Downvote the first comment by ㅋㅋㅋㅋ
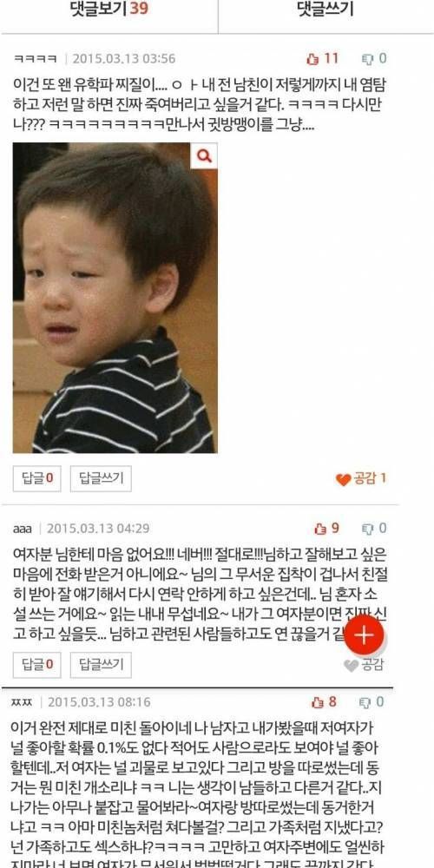 click(x=374, y=59)
